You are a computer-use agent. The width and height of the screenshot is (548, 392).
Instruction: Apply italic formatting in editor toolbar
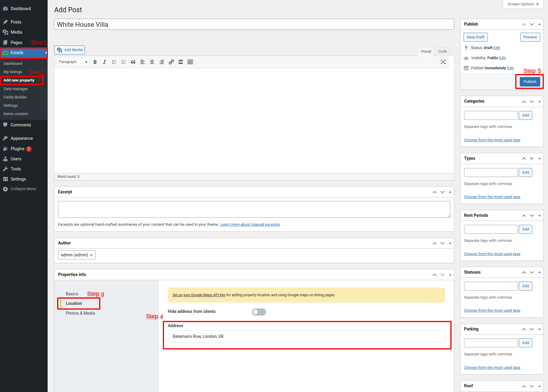tap(104, 62)
